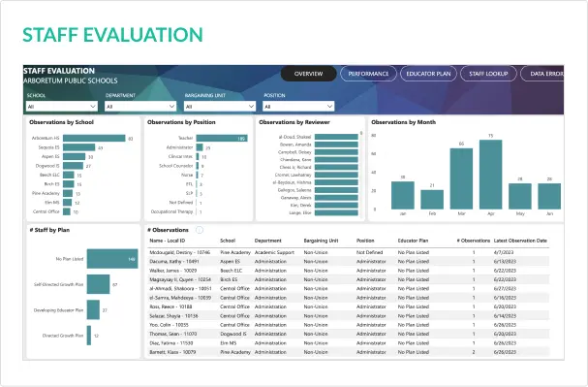Click the Central Office school bar

coord(67,211)
